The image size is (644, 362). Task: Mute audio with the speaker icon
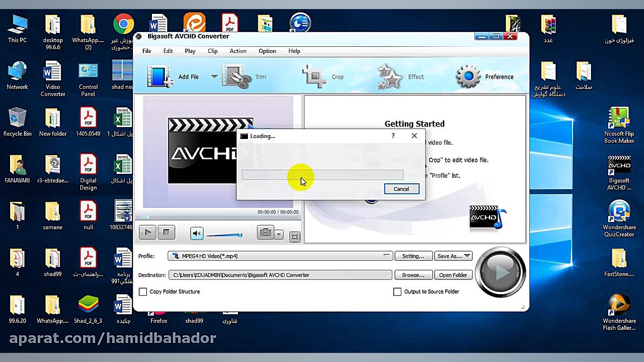pos(196,233)
